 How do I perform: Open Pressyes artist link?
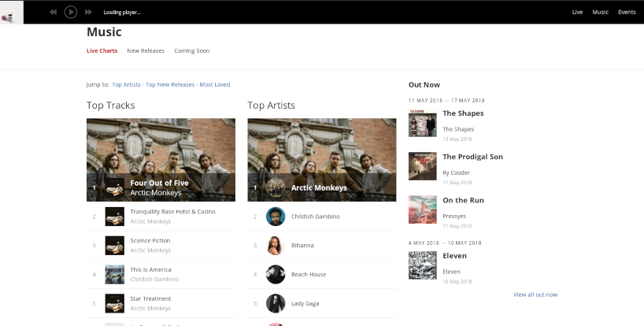(x=453, y=216)
